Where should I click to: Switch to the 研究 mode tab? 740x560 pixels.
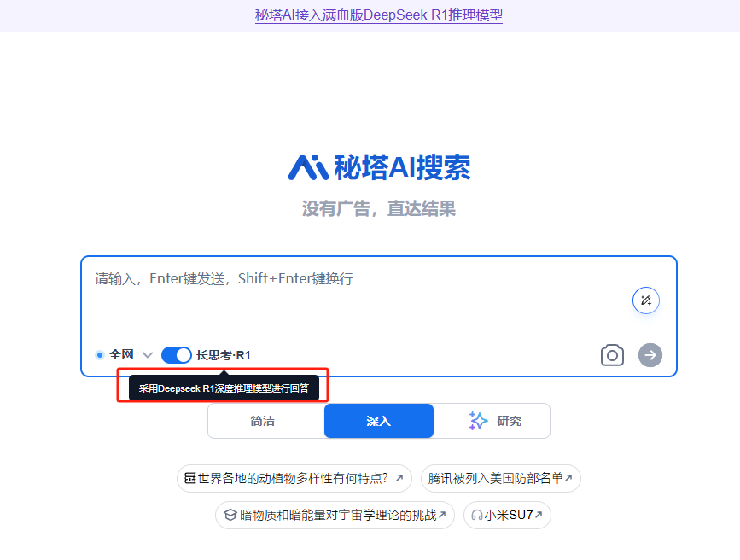[492, 421]
